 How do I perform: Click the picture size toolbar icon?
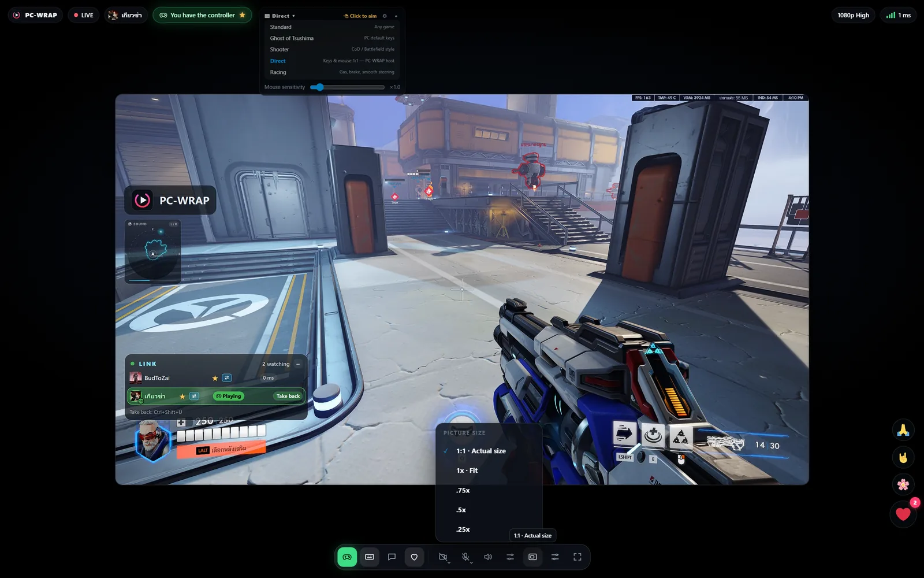[x=532, y=557]
